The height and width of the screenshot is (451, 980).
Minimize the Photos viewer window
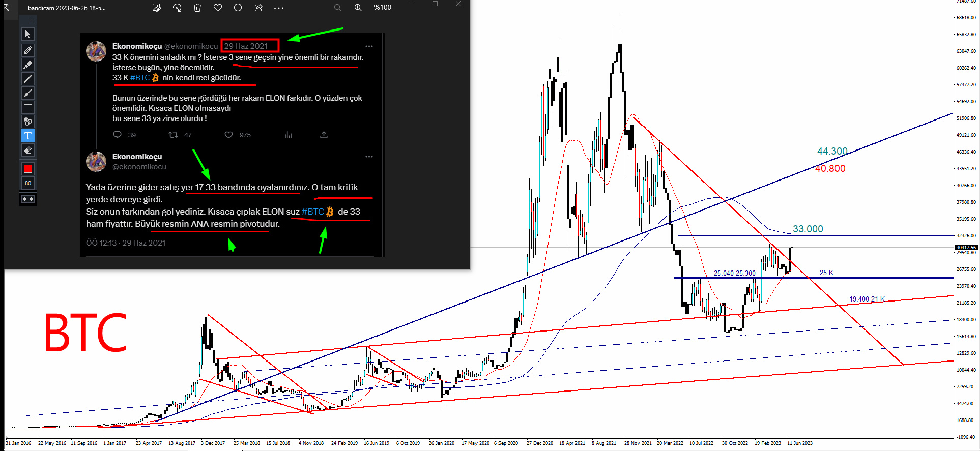click(x=411, y=4)
